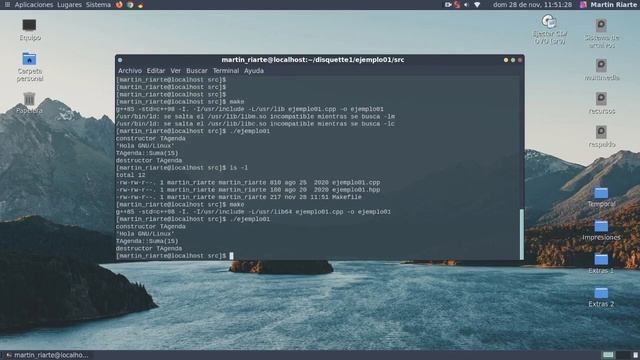Click the ejemplo01.hpp file listing line
The image size is (640, 360).
point(248,190)
